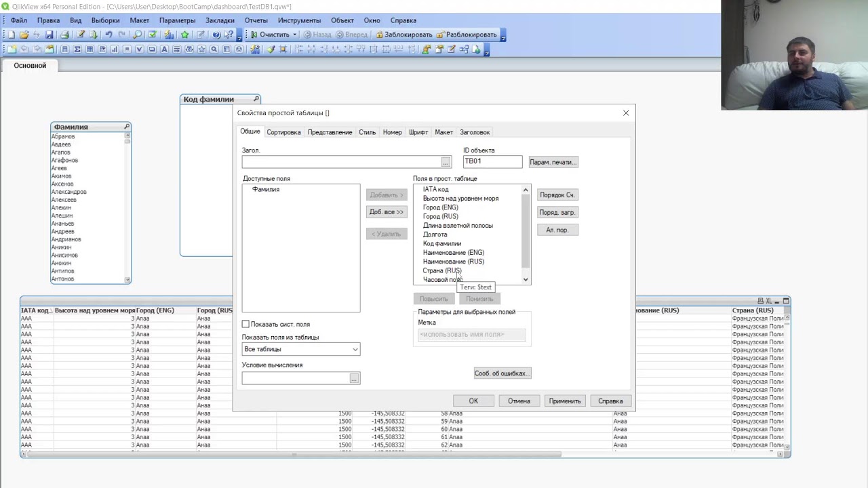The height and width of the screenshot is (488, 868).
Task: Click the 'Сооб. об ошибках...' button
Action: click(x=502, y=373)
